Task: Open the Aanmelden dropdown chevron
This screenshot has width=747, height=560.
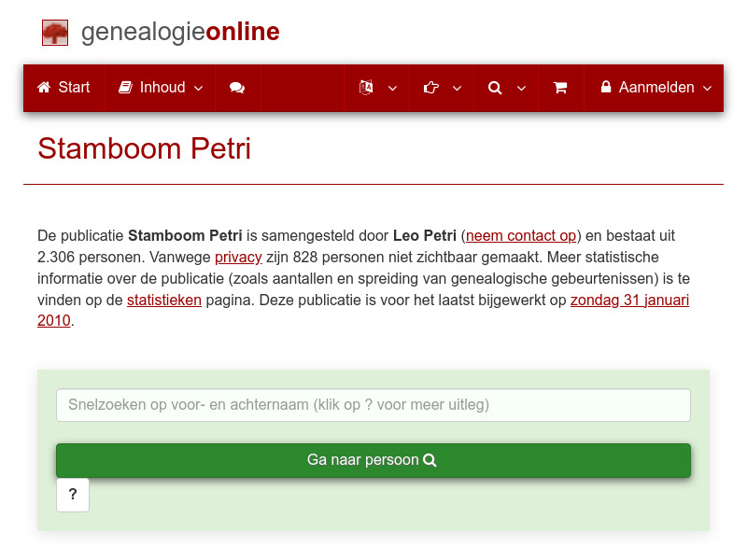Action: click(708, 88)
